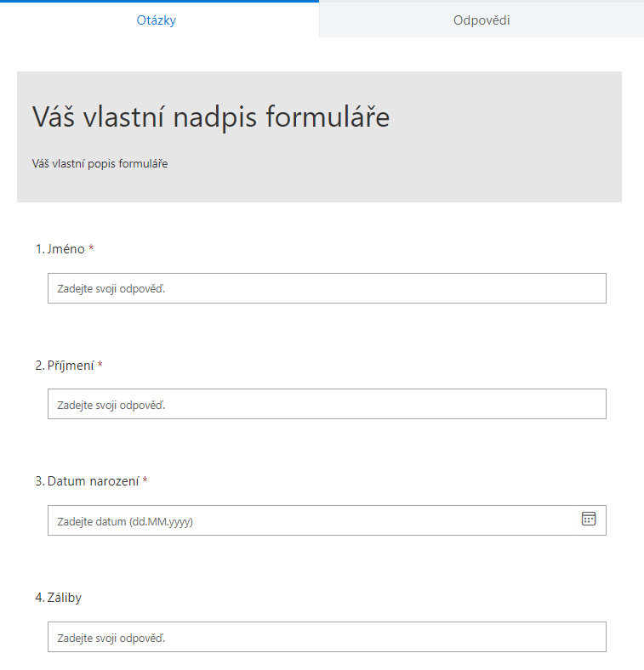Click into the Datum narození date field
Image resolution: width=644 pixels, height=670 pixels.
point(306,520)
